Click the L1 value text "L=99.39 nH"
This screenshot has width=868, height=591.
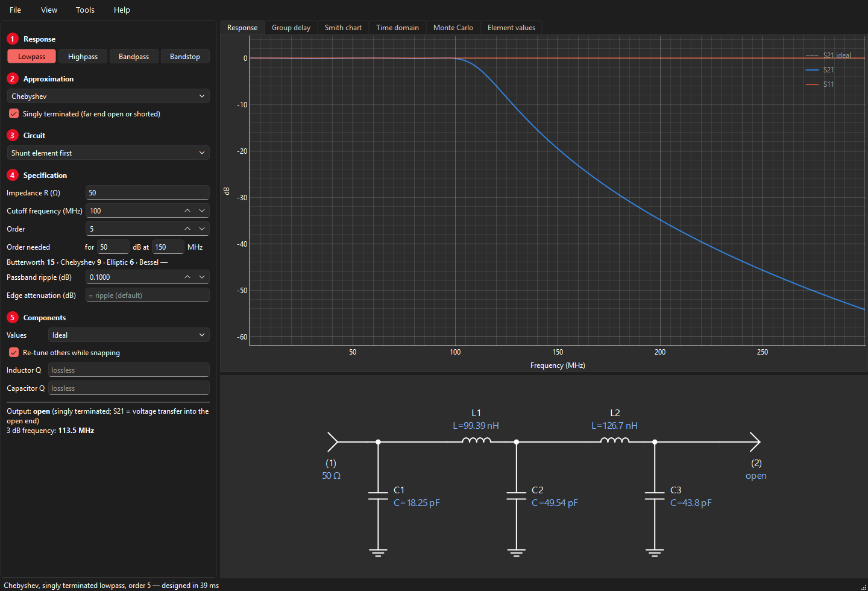point(476,426)
